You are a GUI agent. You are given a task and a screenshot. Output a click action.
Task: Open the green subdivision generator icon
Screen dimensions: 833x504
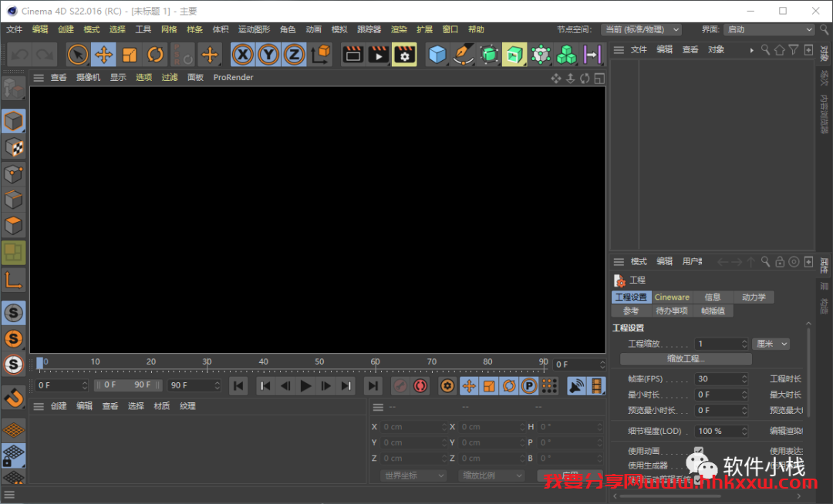(x=489, y=55)
